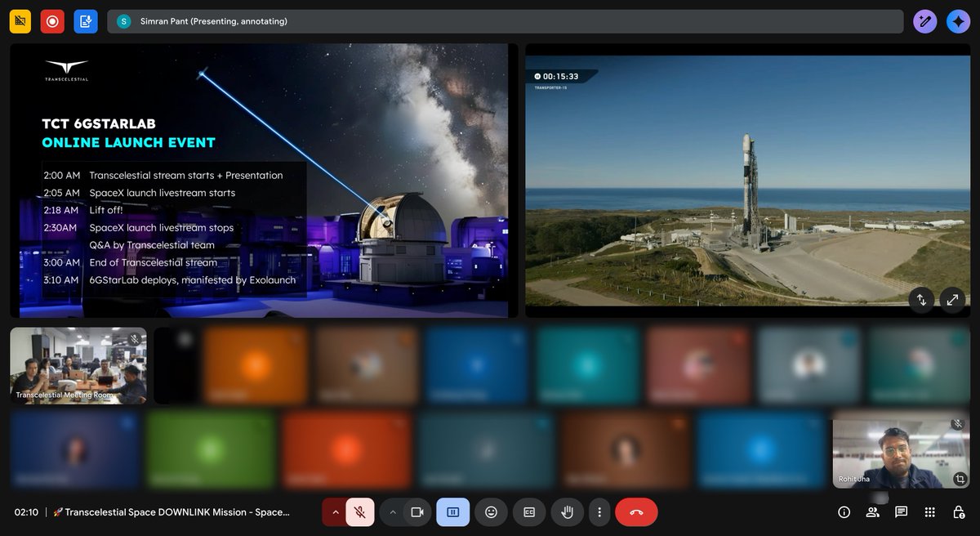Raise your hand
Image resolution: width=980 pixels, height=536 pixels.
[567, 512]
